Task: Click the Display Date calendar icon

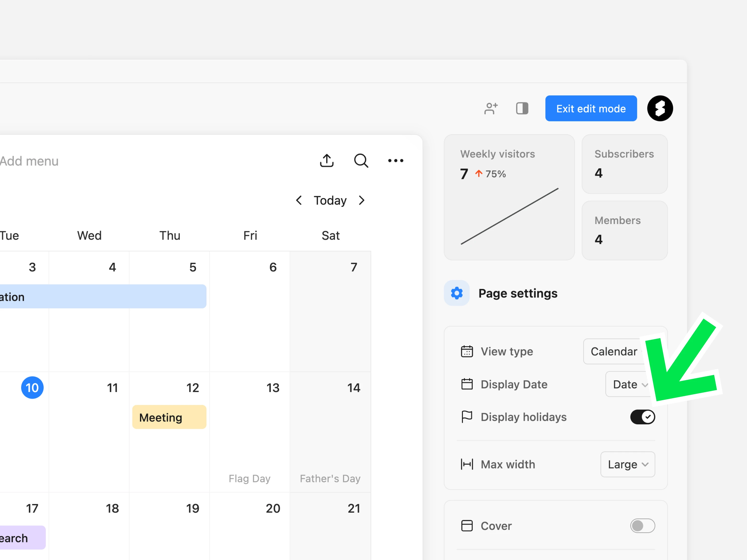Action: tap(467, 384)
